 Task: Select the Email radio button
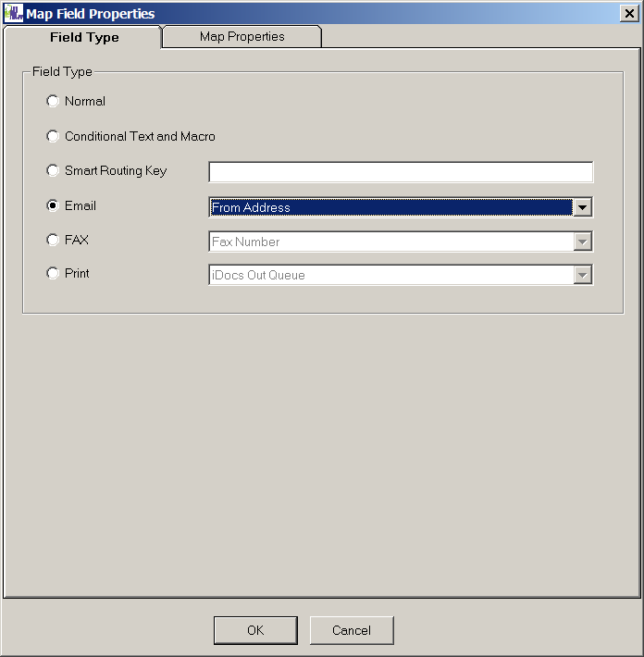coord(53,206)
